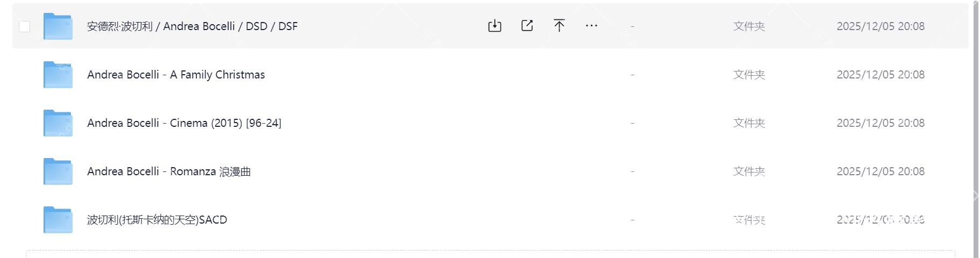Pin the DSD / DSF folder to top
The width and height of the screenshot is (980, 258).
click(x=559, y=26)
